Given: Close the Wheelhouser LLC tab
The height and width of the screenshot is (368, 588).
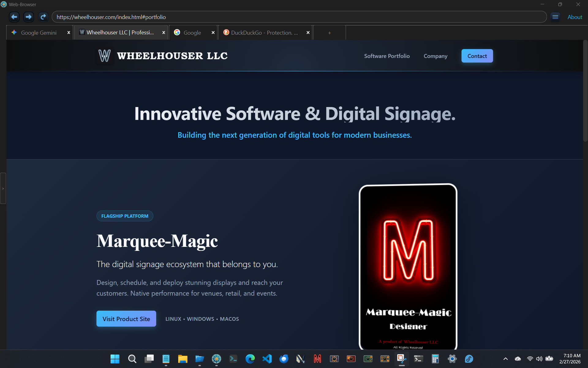Looking at the screenshot, I should (164, 33).
